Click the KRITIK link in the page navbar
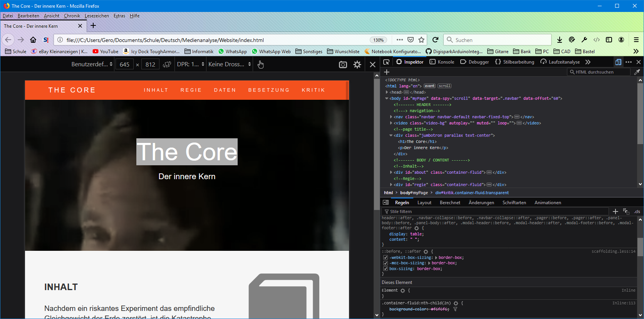 pyautogui.click(x=313, y=90)
